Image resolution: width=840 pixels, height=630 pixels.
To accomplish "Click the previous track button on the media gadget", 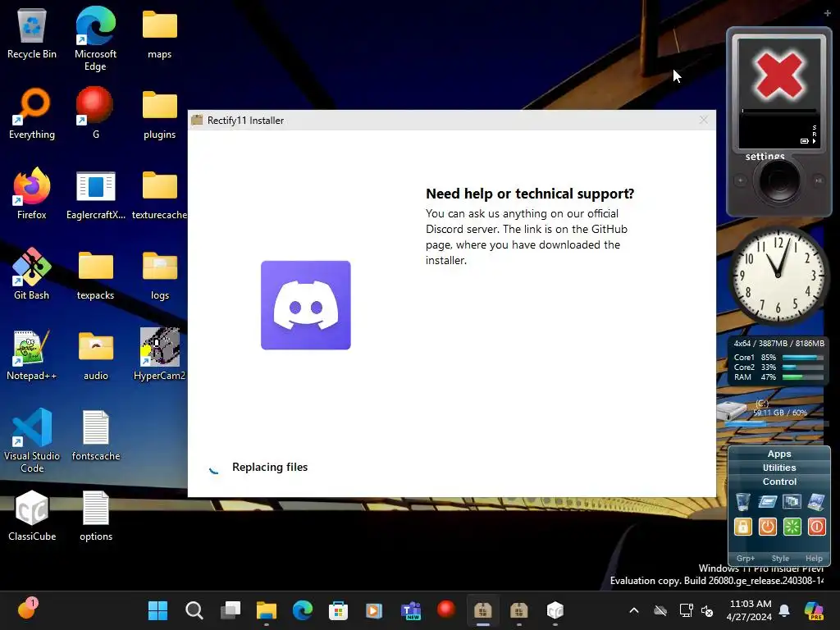I will (x=741, y=180).
